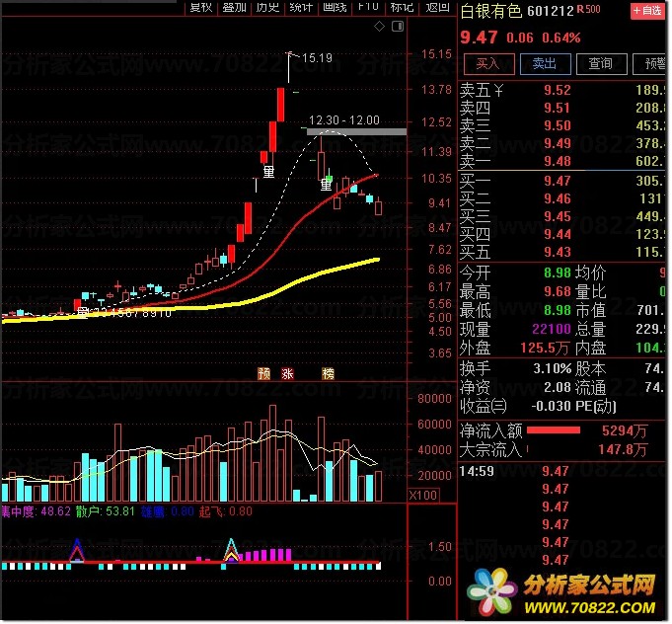The image size is (672, 624).
Task: Click the 现量 22100 value
Action: click(x=552, y=329)
